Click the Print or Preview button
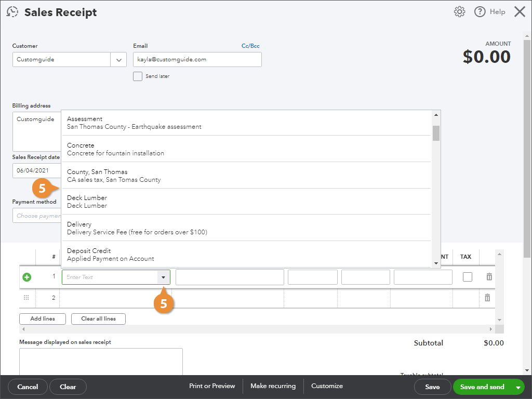The image size is (532, 399). pos(212,386)
